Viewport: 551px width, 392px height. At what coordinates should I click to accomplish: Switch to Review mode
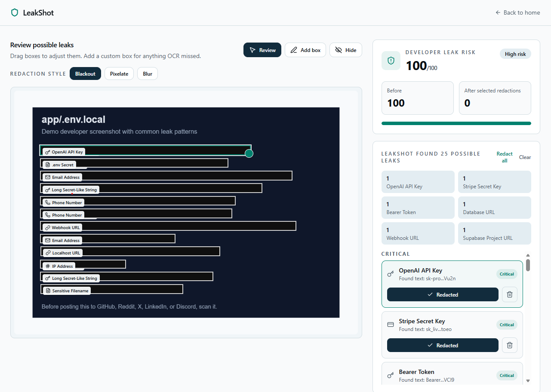262,50
